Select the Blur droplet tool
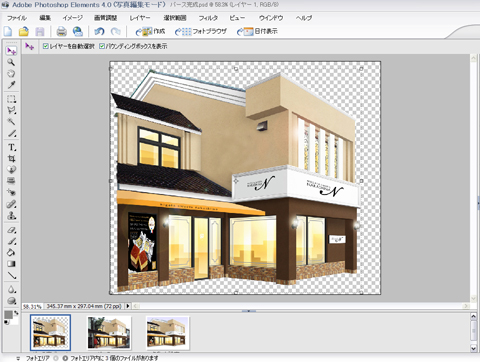The height and width of the screenshot is (362, 480). pyautogui.click(x=11, y=289)
